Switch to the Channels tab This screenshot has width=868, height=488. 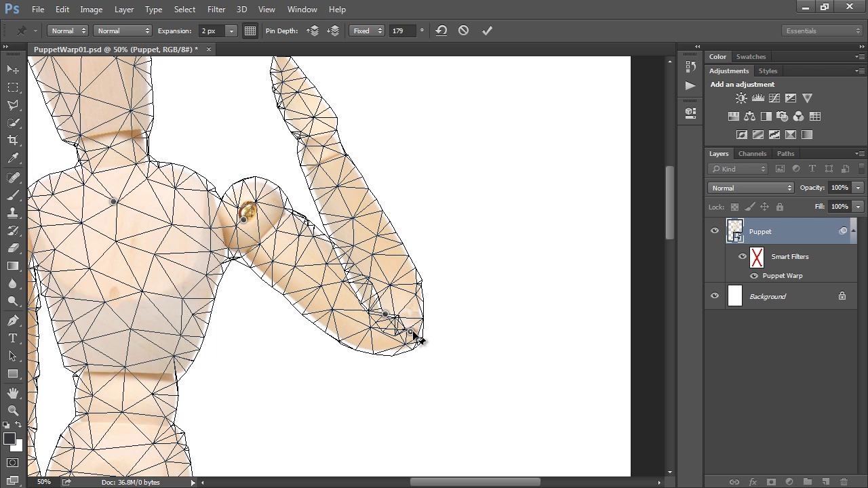pyautogui.click(x=752, y=154)
